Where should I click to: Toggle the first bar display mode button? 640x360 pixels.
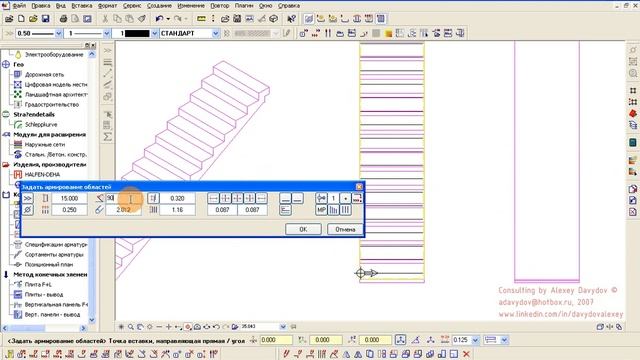click(286, 198)
